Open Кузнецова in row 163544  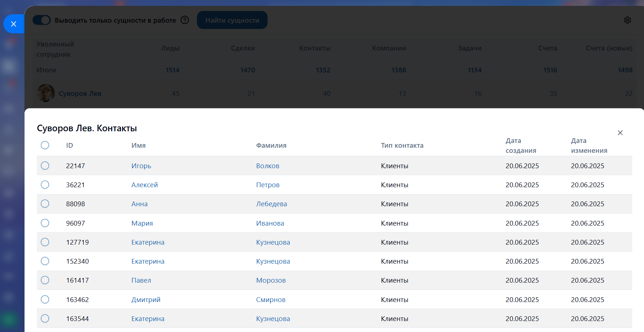click(273, 318)
